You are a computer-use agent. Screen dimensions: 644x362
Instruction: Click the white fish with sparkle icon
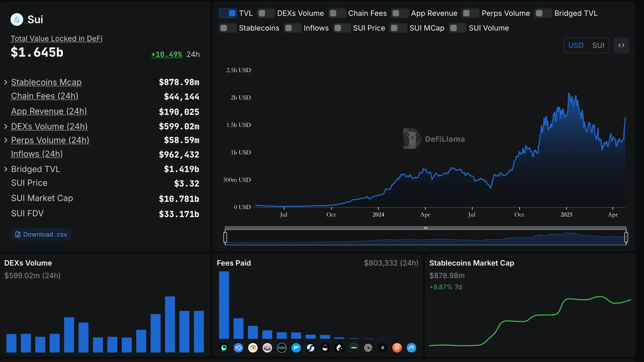[339, 348]
